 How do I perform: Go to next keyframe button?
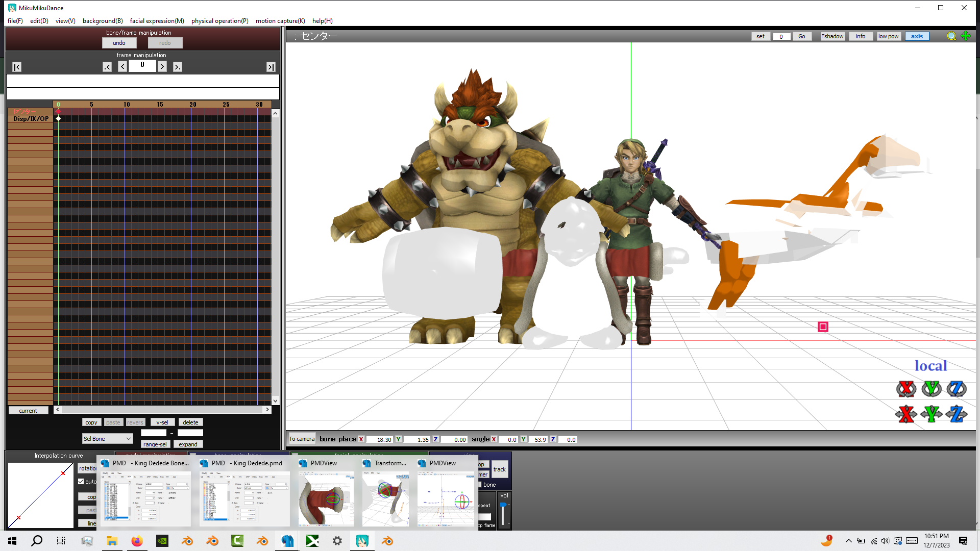pos(178,67)
